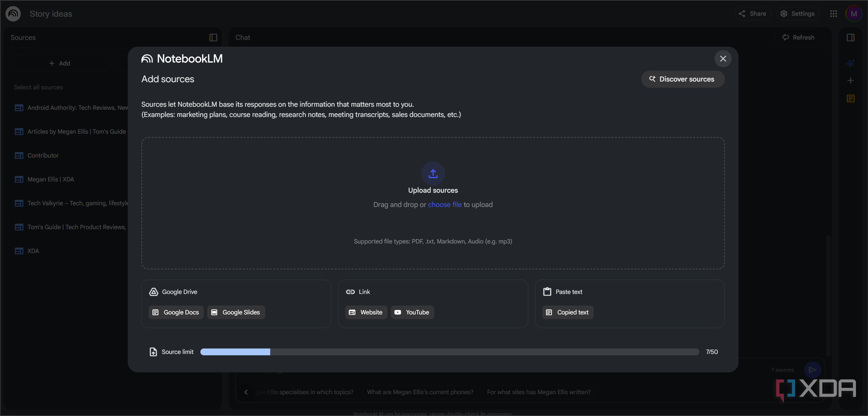This screenshot has height=416, width=868.
Task: Click the Contributor source web icon
Action: pyautogui.click(x=19, y=155)
